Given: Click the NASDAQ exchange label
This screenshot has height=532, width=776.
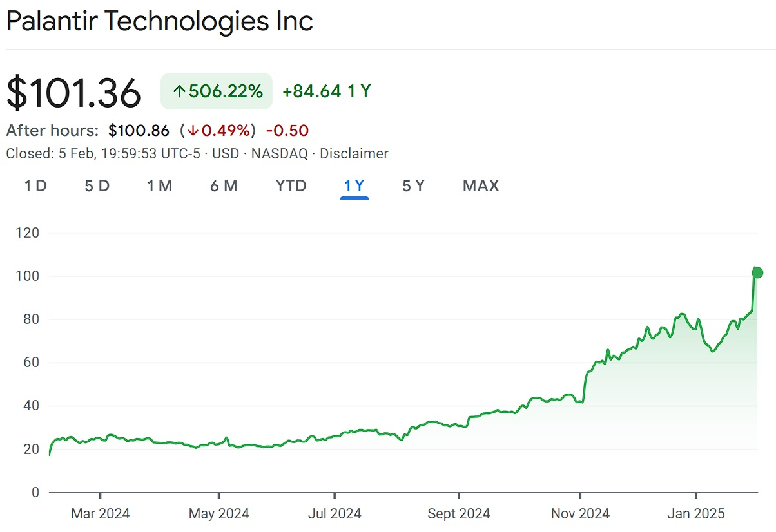Looking at the screenshot, I should point(280,153).
